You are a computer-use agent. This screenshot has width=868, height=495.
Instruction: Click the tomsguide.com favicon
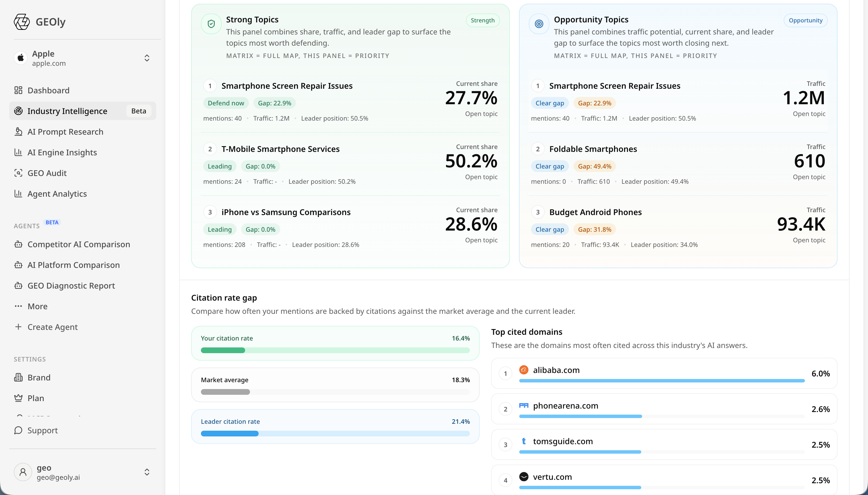tap(524, 441)
